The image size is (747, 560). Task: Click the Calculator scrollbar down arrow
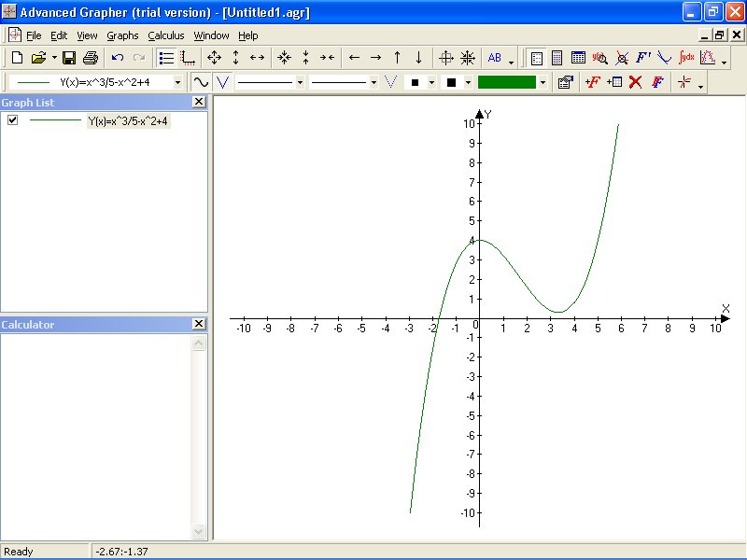(199, 531)
